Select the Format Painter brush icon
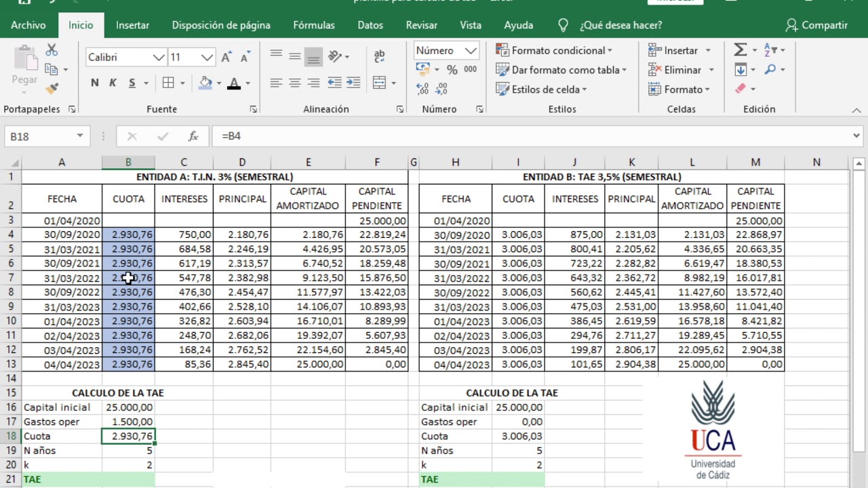Viewport: 868px width, 488px height. click(x=52, y=88)
